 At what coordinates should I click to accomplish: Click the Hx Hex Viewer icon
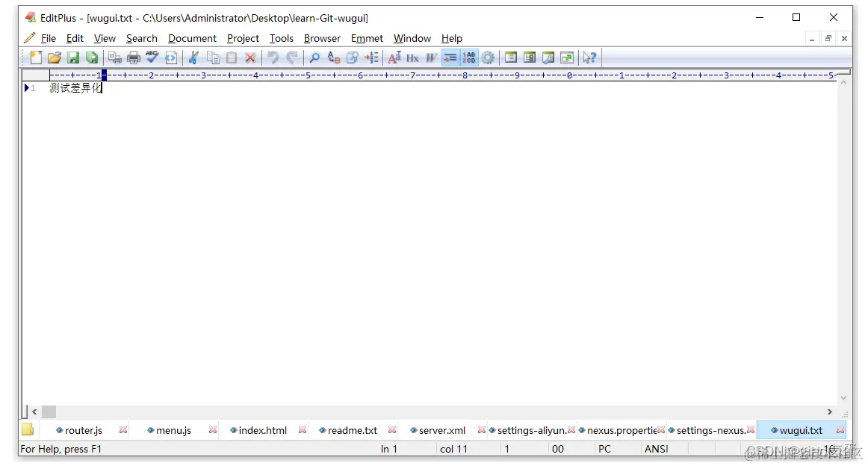(412, 58)
